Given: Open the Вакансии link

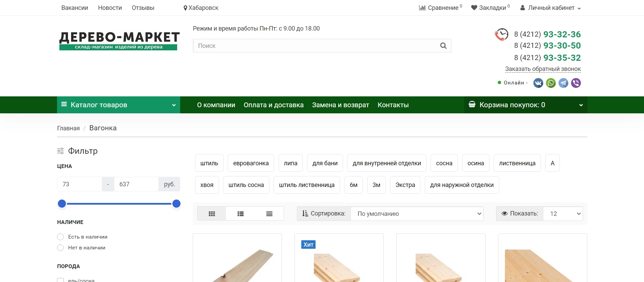Looking at the screenshot, I should (x=75, y=8).
